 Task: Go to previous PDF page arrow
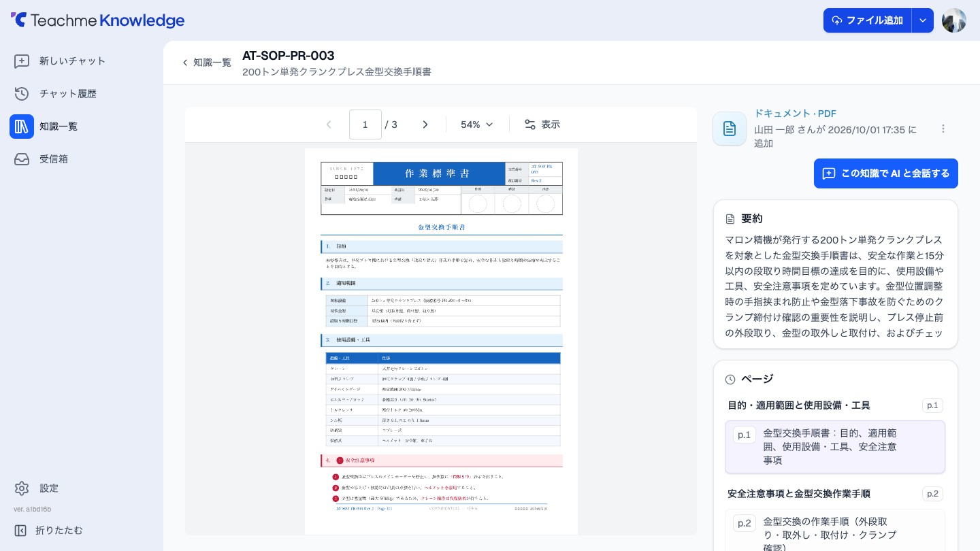[x=329, y=124]
